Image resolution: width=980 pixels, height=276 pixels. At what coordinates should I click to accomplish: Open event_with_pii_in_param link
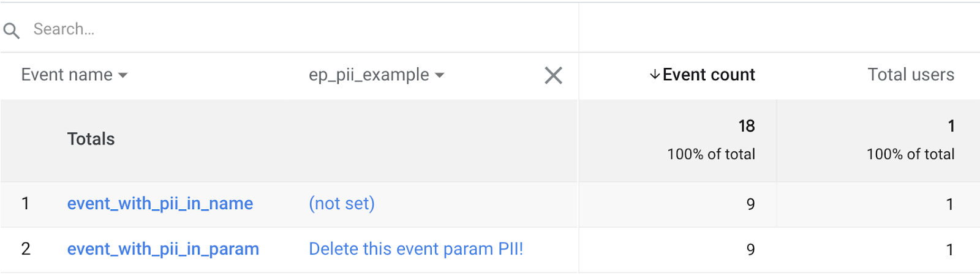click(163, 249)
